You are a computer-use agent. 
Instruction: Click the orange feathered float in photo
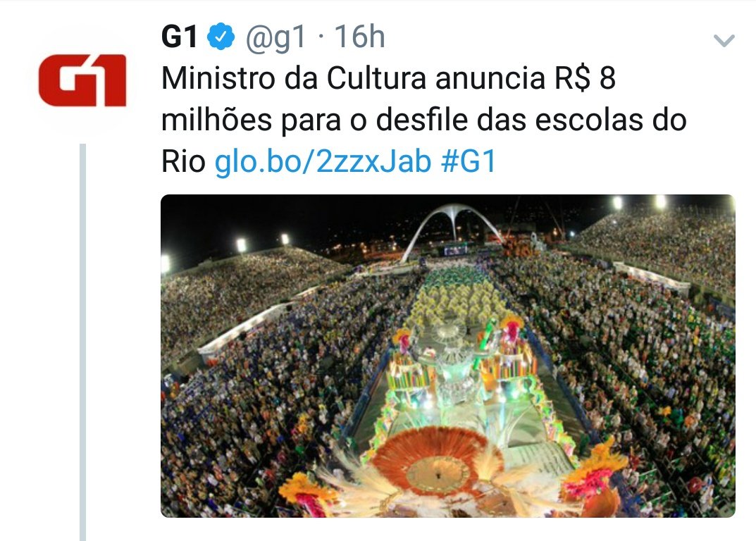pyautogui.click(x=436, y=462)
